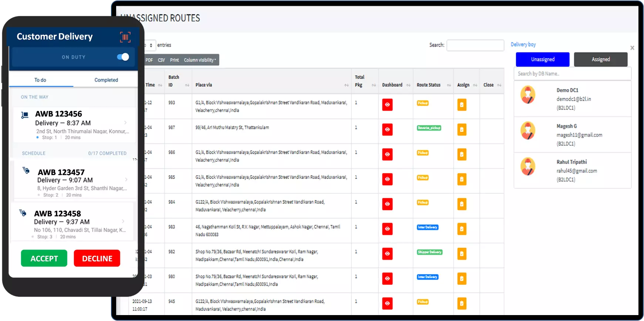This screenshot has height=321, width=644.
Task: Click the assign icon for batch 993
Action: coord(462,105)
